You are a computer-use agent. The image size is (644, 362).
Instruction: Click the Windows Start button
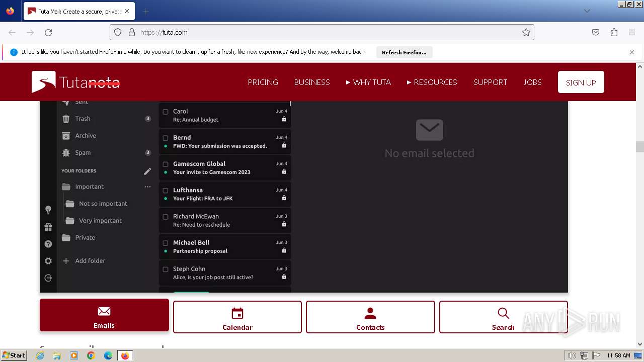[14, 355]
